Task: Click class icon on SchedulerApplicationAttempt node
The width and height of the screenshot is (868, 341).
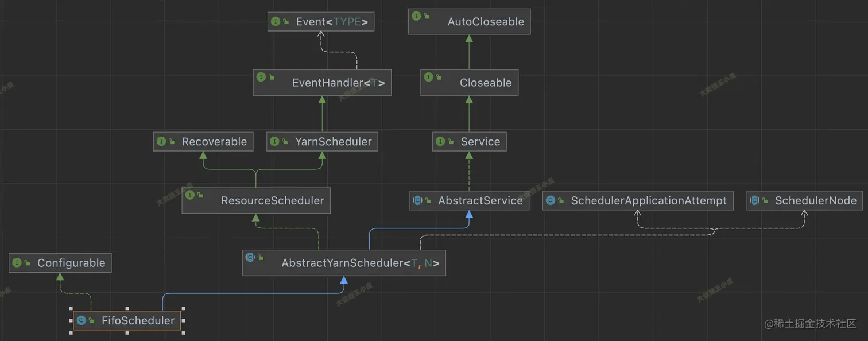Action: click(551, 200)
